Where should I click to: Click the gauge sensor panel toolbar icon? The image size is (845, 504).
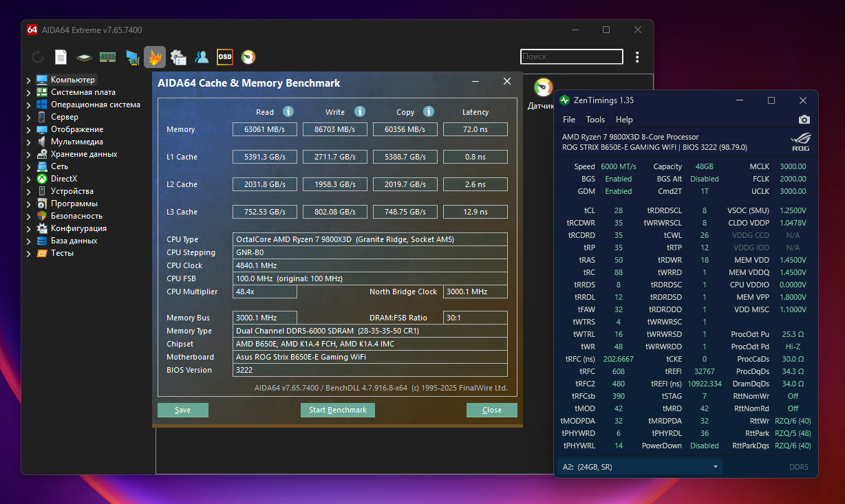pos(248,57)
